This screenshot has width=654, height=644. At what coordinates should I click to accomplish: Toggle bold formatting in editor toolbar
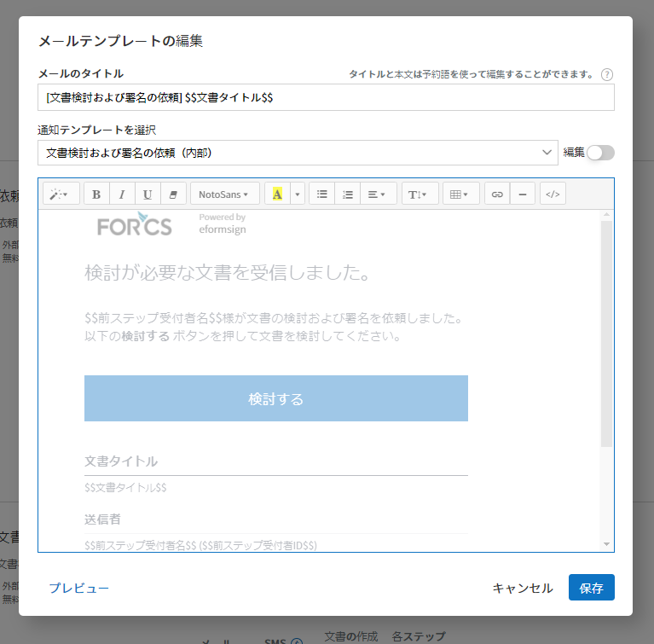point(96,194)
